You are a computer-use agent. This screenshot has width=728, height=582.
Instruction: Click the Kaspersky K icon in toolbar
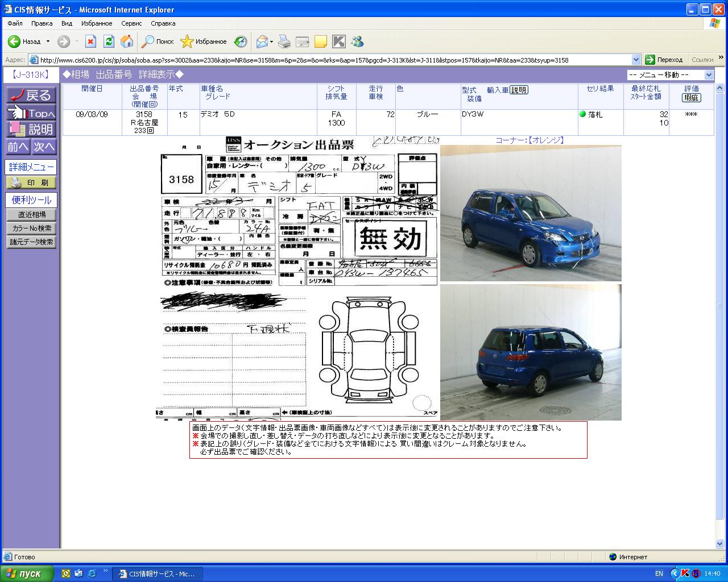pos(339,41)
